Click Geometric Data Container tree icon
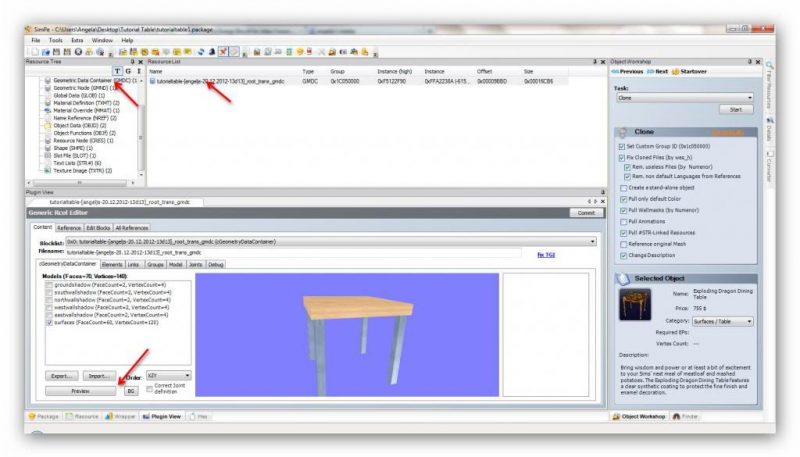800x457 pixels. (x=47, y=80)
